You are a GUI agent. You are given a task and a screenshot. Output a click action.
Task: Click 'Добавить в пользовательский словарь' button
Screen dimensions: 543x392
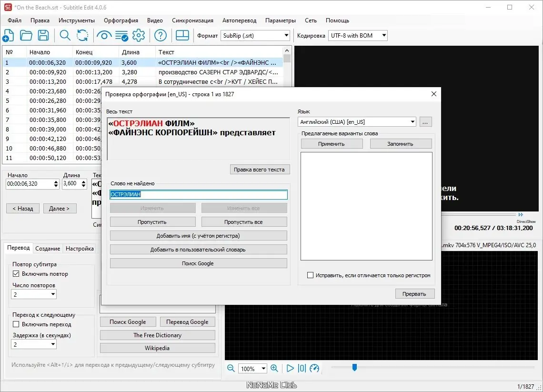pyautogui.click(x=199, y=250)
